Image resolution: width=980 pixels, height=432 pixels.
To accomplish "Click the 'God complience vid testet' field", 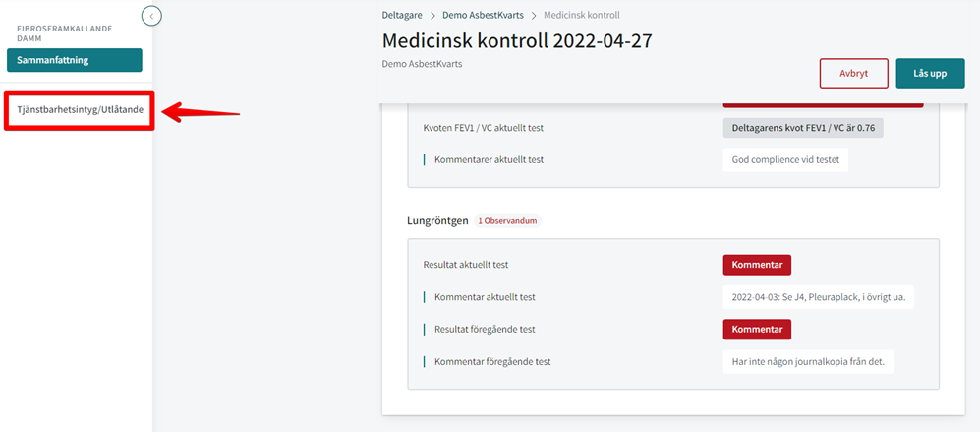I will 785,159.
